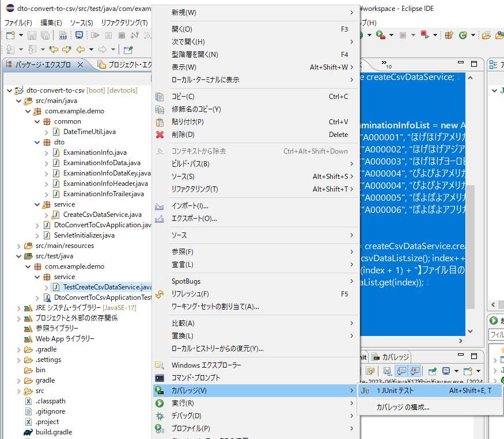Image resolution: width=504 pixels, height=439 pixels.
Task: Click the Save All icon in the toolbar
Action: (x=46, y=36)
